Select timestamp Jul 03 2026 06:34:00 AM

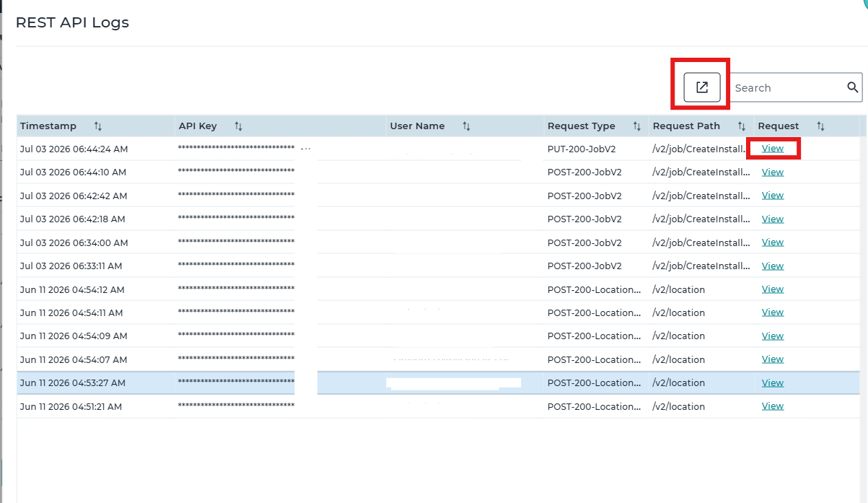tap(74, 242)
